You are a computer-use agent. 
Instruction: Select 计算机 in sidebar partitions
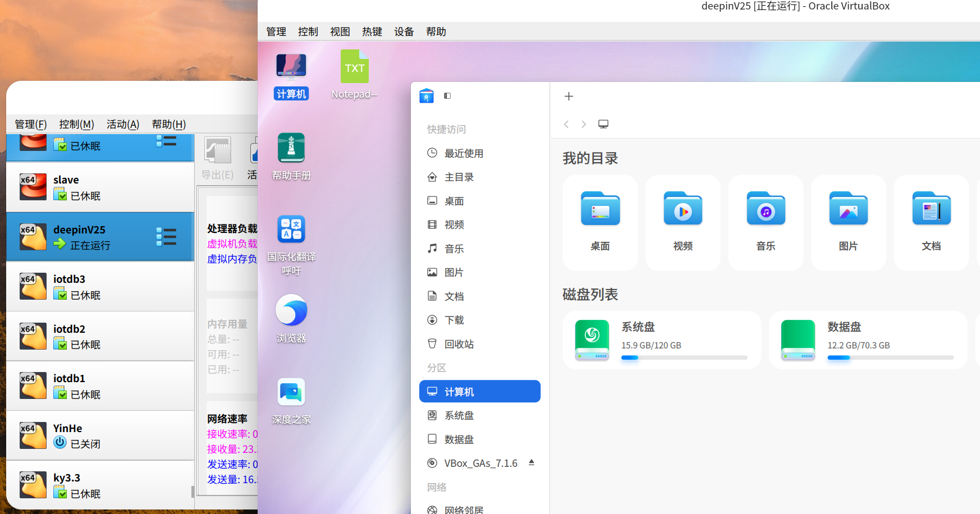(480, 392)
